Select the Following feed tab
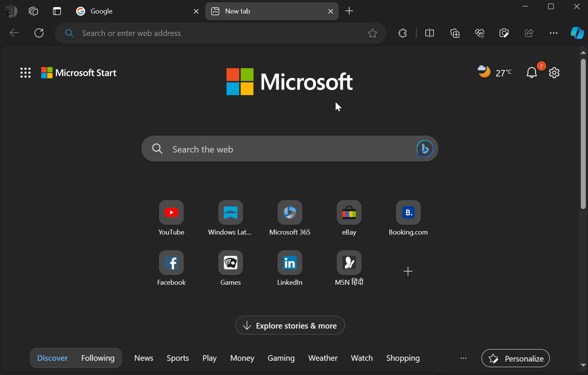Image resolution: width=588 pixels, height=375 pixels. tap(98, 358)
